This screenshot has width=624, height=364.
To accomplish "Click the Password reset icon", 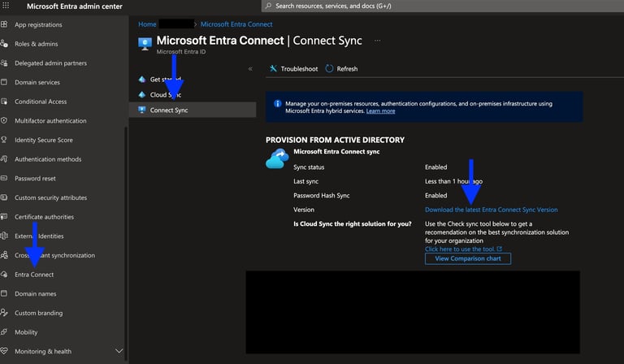I will click(4, 178).
